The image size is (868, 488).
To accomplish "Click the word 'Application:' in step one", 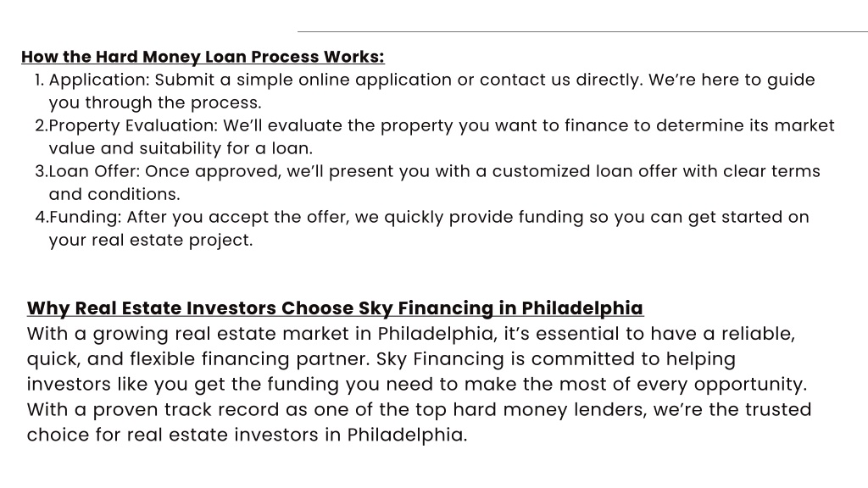I will 100,80.
